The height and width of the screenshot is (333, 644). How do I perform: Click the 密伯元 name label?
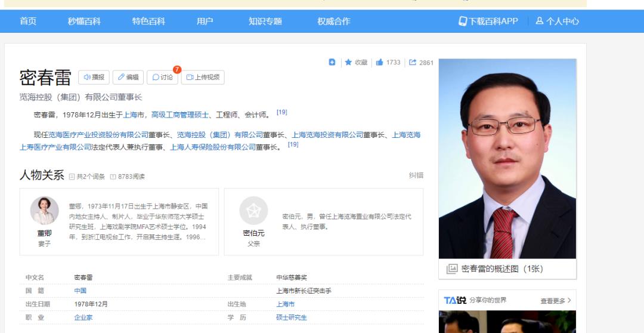(253, 233)
